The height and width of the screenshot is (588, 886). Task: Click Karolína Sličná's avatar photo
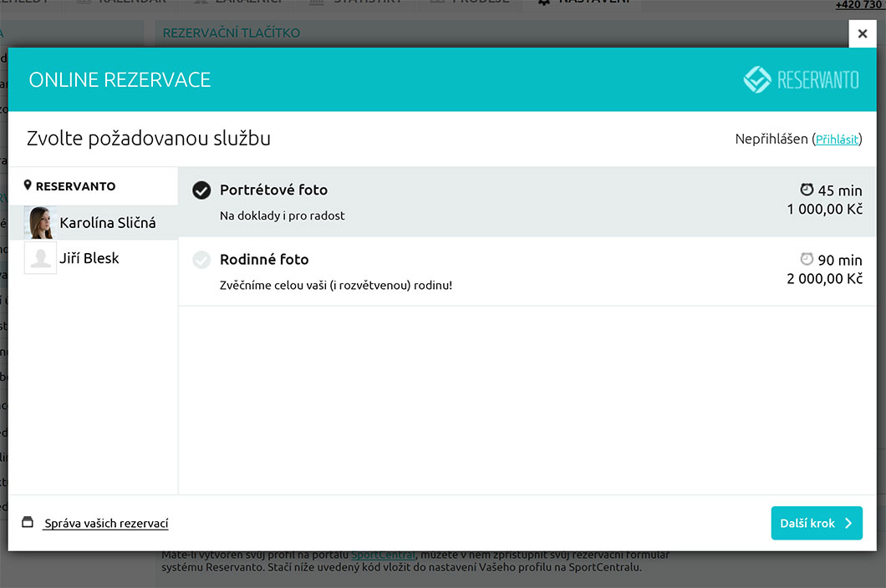coord(40,223)
